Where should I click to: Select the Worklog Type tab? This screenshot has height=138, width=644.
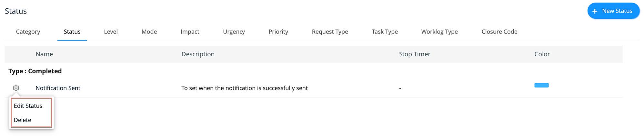[x=439, y=32]
